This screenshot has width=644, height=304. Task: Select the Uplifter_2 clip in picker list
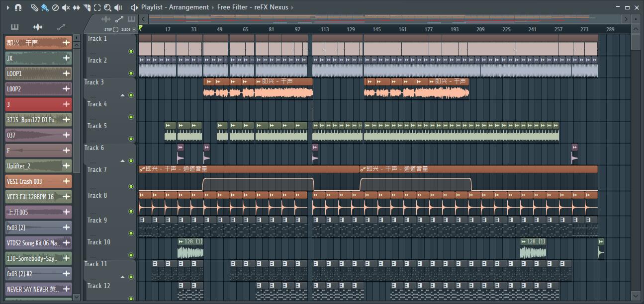coord(38,166)
